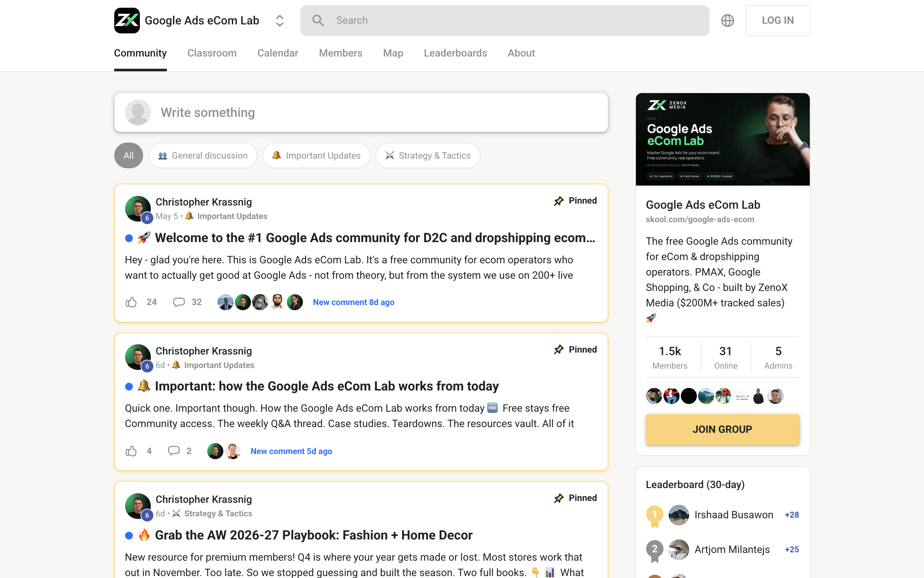924x578 pixels.
Task: Filter by General discussion category
Action: (x=203, y=156)
